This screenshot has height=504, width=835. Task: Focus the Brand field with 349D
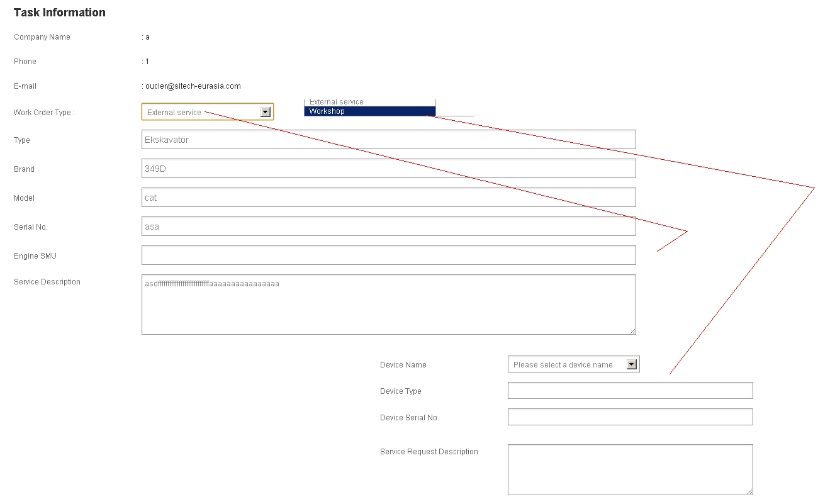point(389,169)
